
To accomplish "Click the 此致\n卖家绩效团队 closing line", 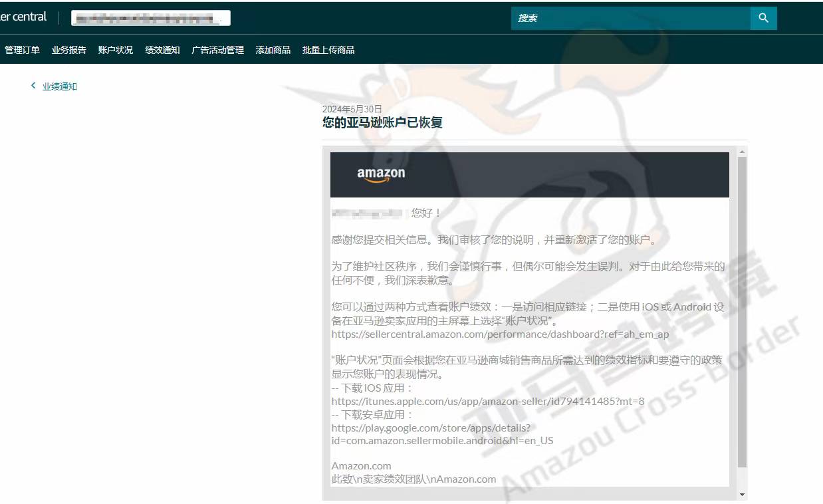I will (413, 479).
